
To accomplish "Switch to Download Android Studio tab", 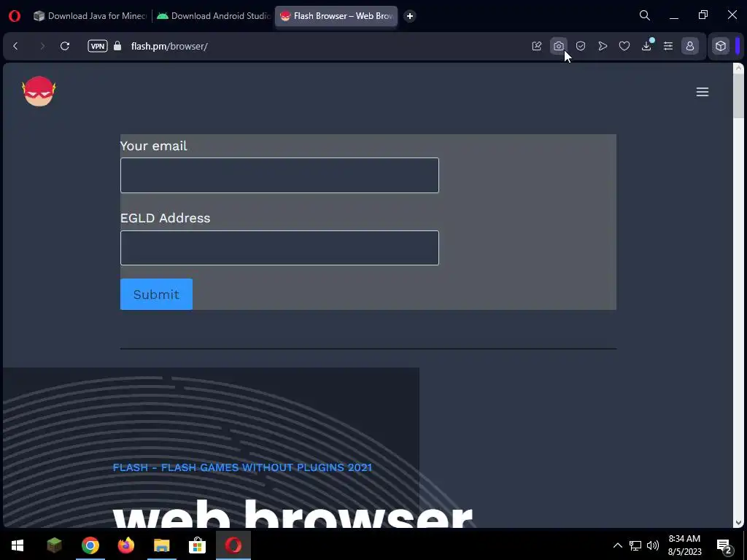I will 213,16.
